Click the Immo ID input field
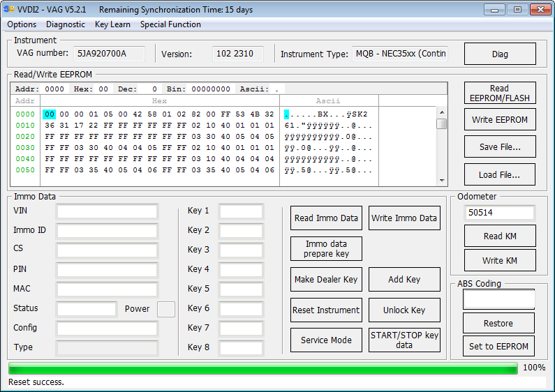The image size is (555, 392). (x=107, y=231)
